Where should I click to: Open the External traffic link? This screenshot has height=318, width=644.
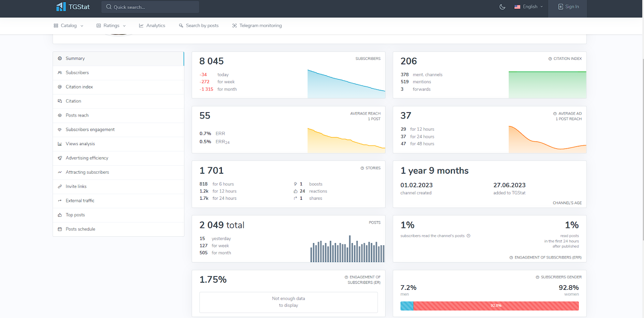(80, 201)
